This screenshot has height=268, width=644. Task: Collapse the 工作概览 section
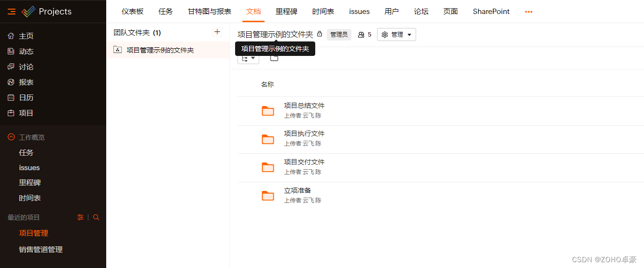click(11, 137)
